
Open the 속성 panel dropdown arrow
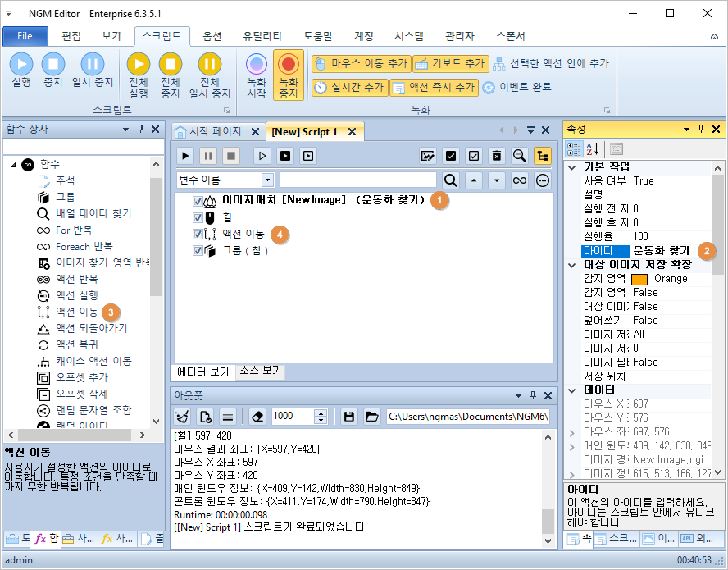point(686,129)
